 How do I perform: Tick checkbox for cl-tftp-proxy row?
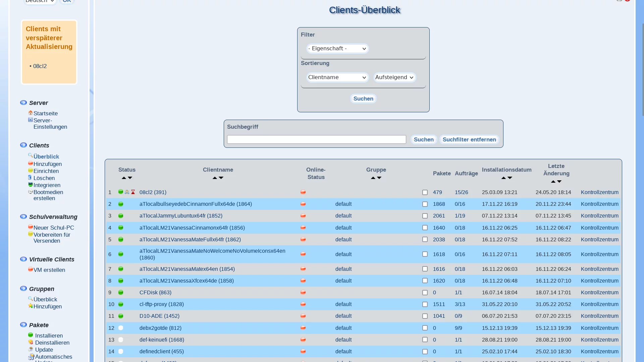click(x=425, y=304)
